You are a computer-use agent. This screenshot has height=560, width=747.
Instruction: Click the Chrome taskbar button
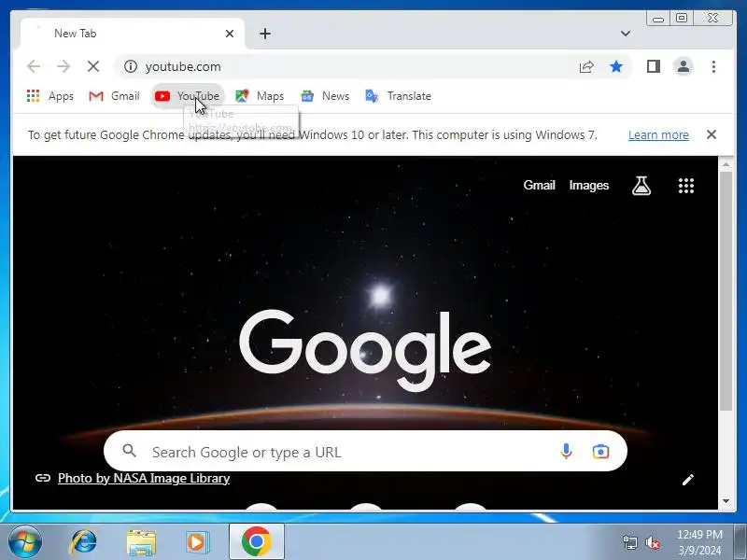256,541
